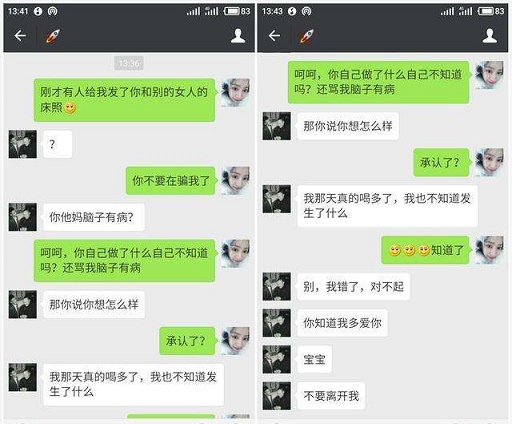512x424 pixels.
Task: Tap the "那你说你想怎么样" bubble in left chat
Action: pos(93,304)
